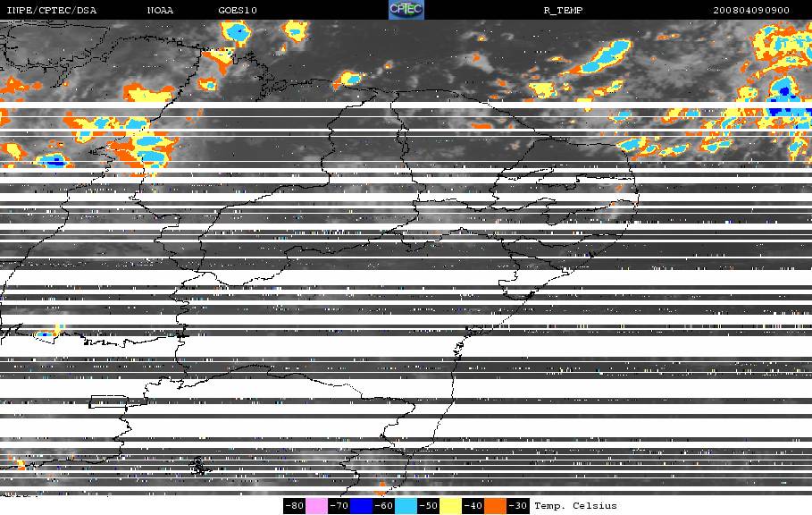Click the pink -80 legend swatch
Image resolution: width=812 pixels, height=515 pixels.
[316, 506]
